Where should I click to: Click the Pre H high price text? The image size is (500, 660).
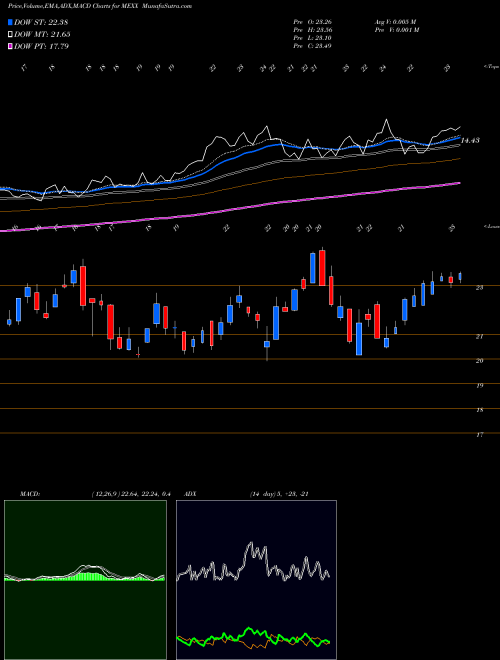point(312,30)
